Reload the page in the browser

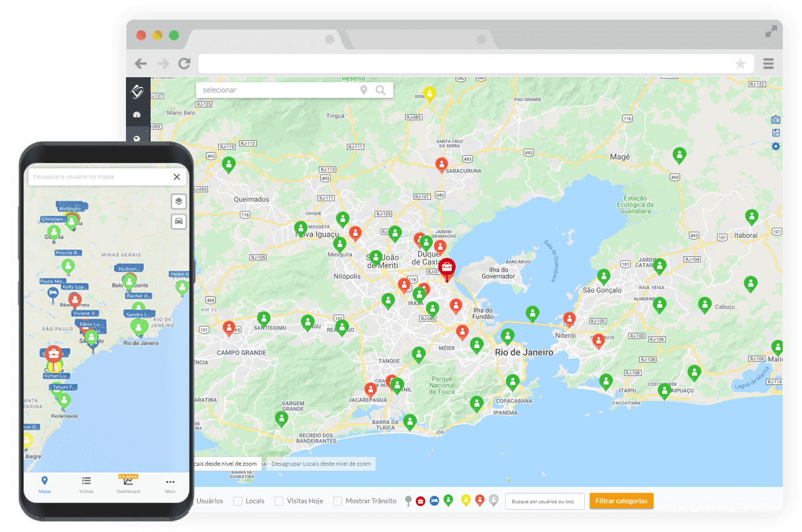pos(184,64)
